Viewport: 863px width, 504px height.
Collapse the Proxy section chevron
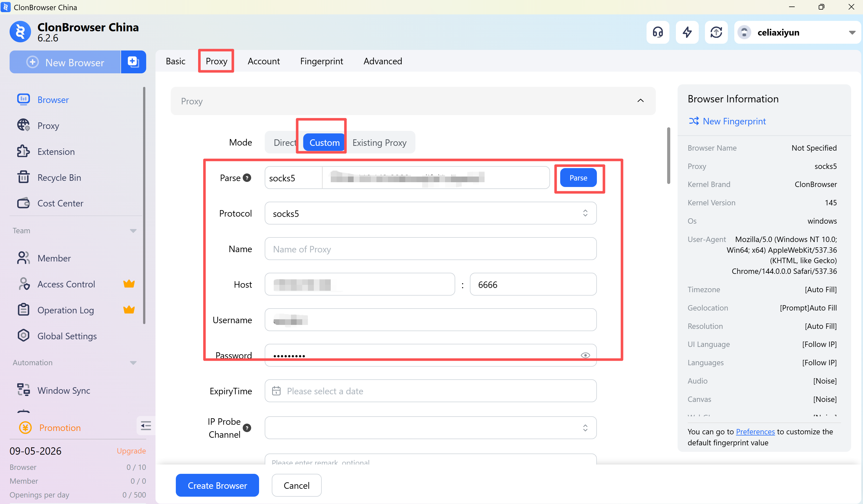tap(640, 101)
